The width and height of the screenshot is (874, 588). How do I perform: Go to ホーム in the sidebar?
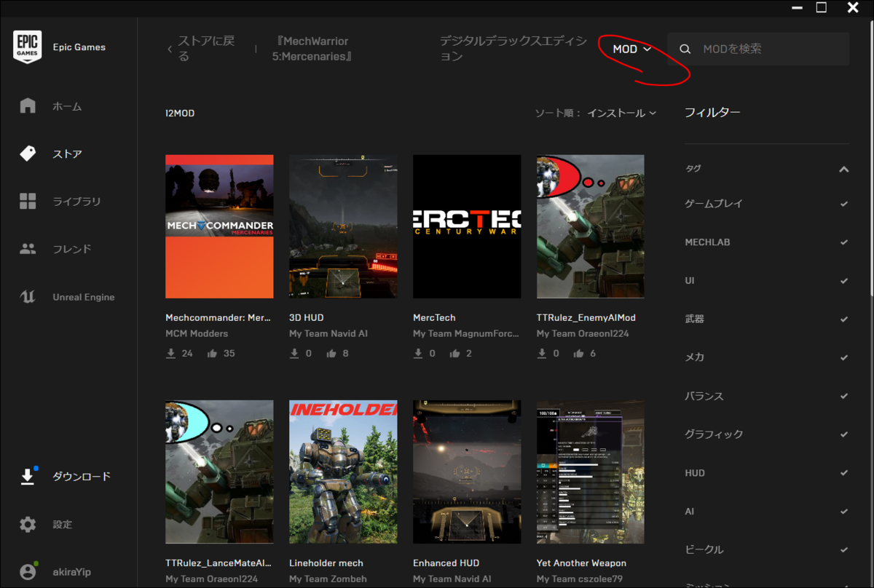click(x=67, y=106)
